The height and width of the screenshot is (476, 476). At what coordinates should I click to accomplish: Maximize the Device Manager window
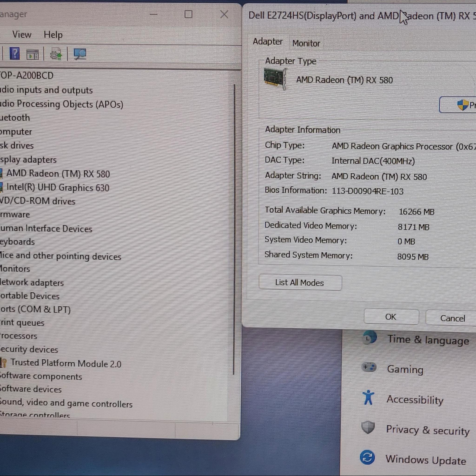[188, 14]
